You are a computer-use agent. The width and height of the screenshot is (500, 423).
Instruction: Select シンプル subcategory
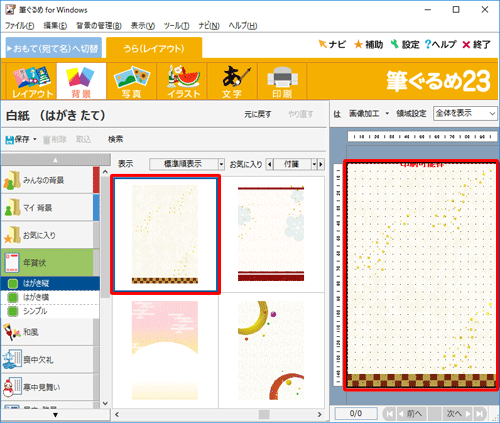click(50, 311)
